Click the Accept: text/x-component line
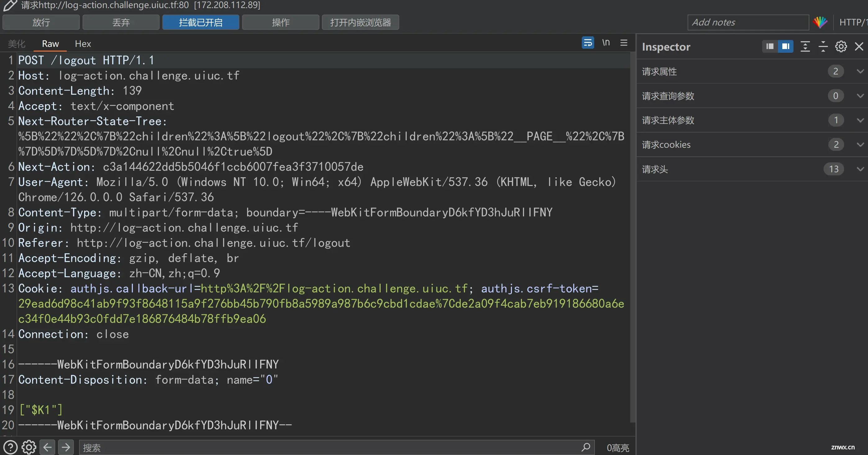Viewport: 868px width, 455px height. click(96, 106)
